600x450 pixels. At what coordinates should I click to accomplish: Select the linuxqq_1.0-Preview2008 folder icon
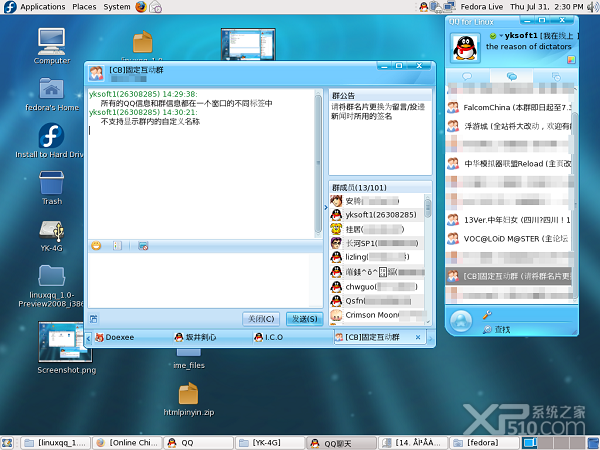(x=52, y=285)
